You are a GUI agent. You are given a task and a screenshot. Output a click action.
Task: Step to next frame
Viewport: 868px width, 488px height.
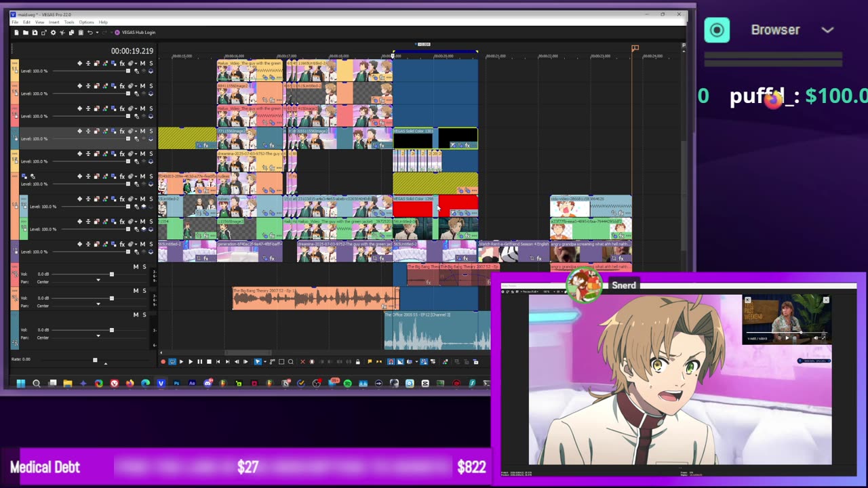point(245,362)
